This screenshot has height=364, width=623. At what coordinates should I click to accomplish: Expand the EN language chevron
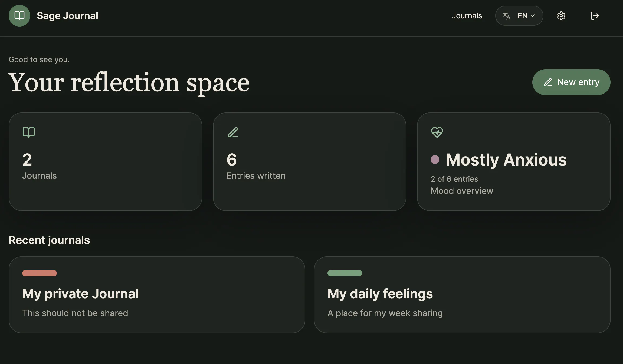532,16
